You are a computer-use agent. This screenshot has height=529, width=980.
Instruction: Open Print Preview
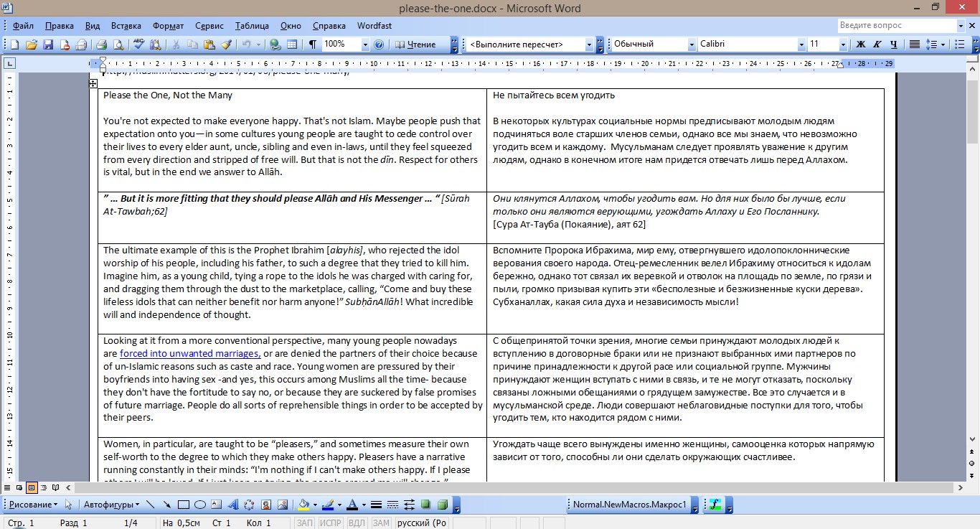coord(118,45)
